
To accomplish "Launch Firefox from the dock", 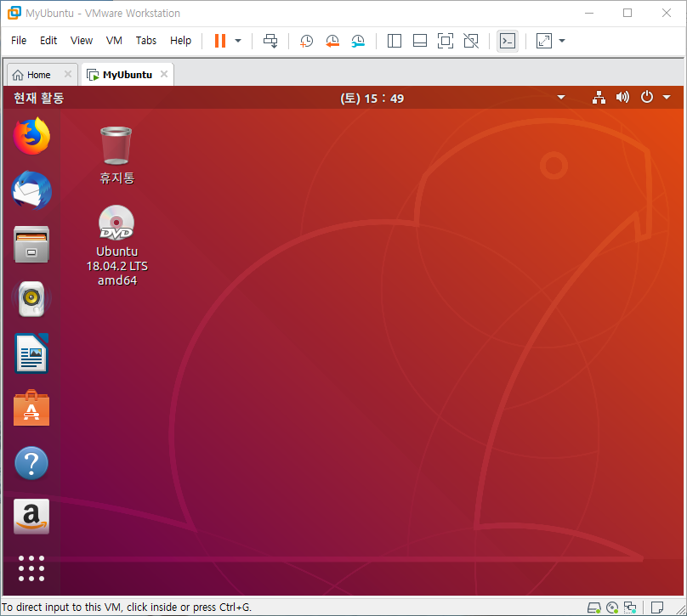I will point(31,136).
